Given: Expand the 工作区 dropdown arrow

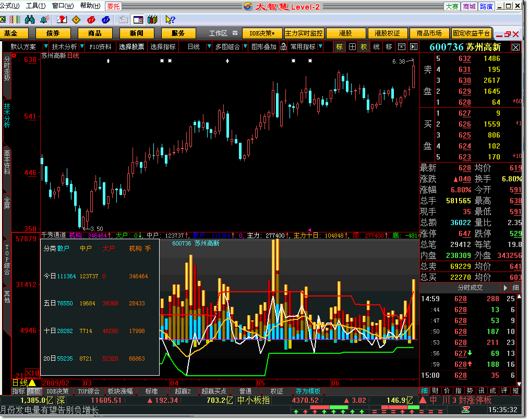Looking at the screenshot, I should [x=235, y=33].
